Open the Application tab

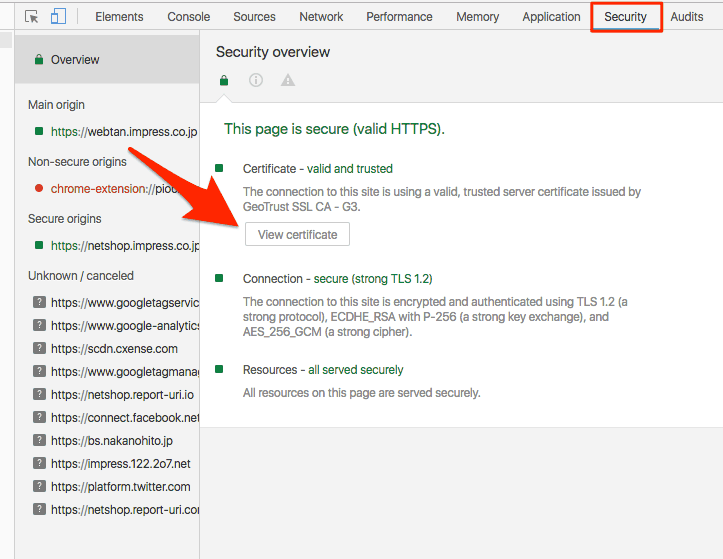(x=551, y=17)
